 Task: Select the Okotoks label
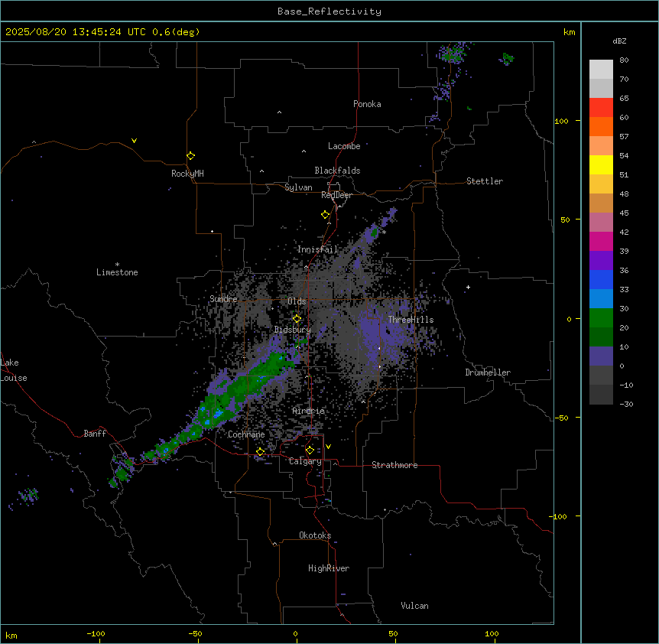pos(315,535)
